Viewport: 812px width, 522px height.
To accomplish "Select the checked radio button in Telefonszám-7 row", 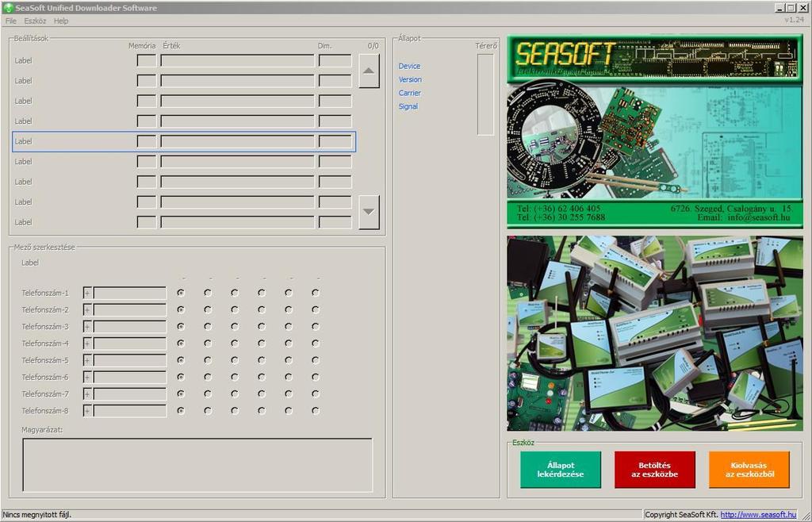I will pos(181,394).
